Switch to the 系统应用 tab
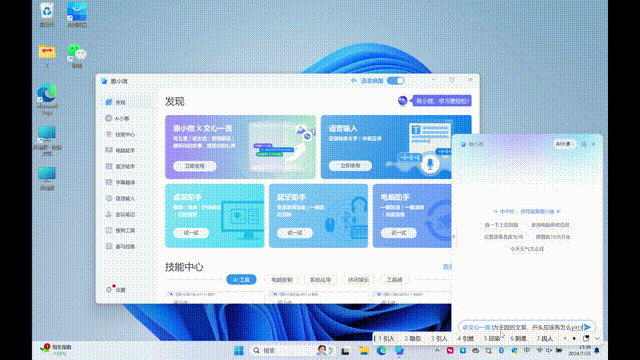 [320, 280]
